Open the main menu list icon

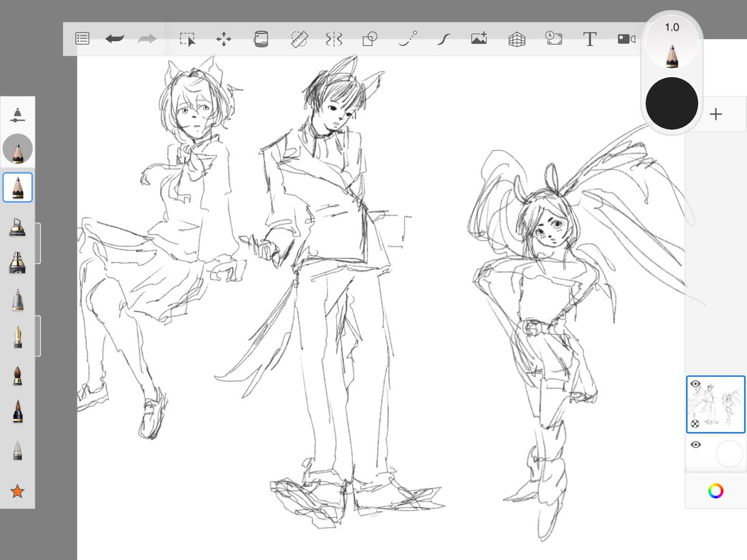[x=82, y=39]
